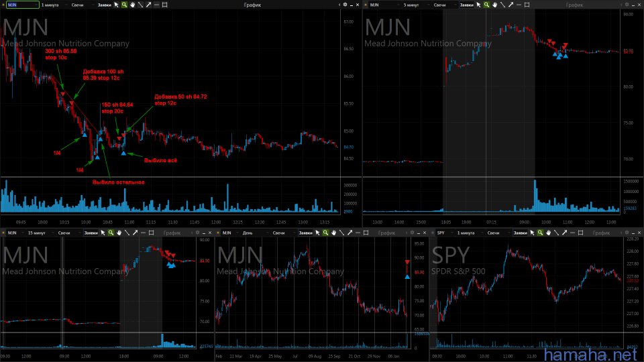Toggle Заявки orders in daily MJN chart
Screen dimensions: 644x362
tap(306, 233)
